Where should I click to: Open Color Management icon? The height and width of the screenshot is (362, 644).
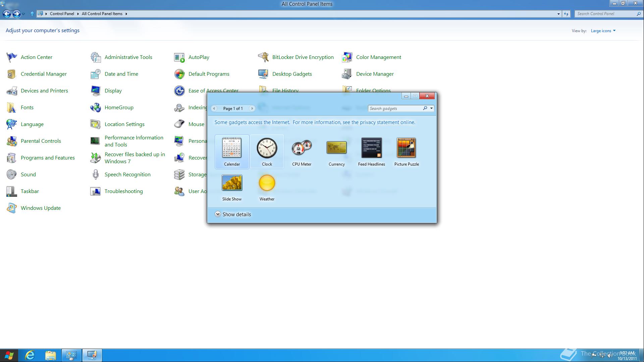[347, 57]
